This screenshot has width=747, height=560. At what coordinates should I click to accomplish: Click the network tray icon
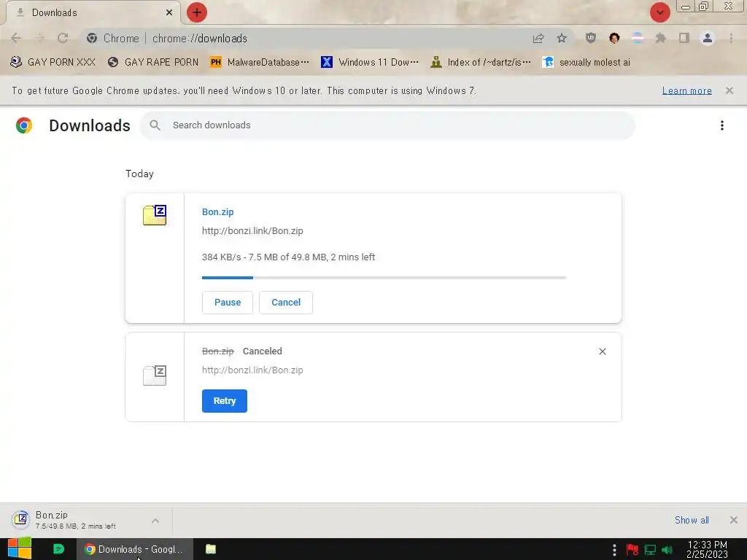[x=650, y=550]
